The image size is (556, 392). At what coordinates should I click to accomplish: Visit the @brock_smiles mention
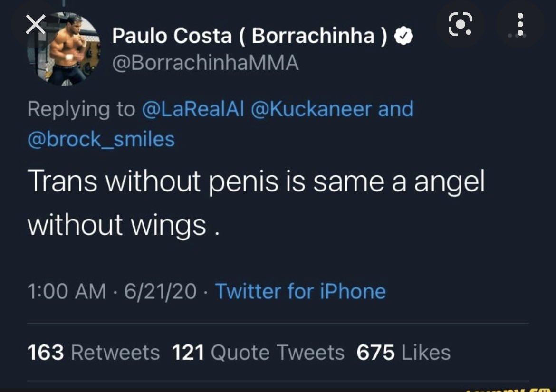click(x=101, y=139)
